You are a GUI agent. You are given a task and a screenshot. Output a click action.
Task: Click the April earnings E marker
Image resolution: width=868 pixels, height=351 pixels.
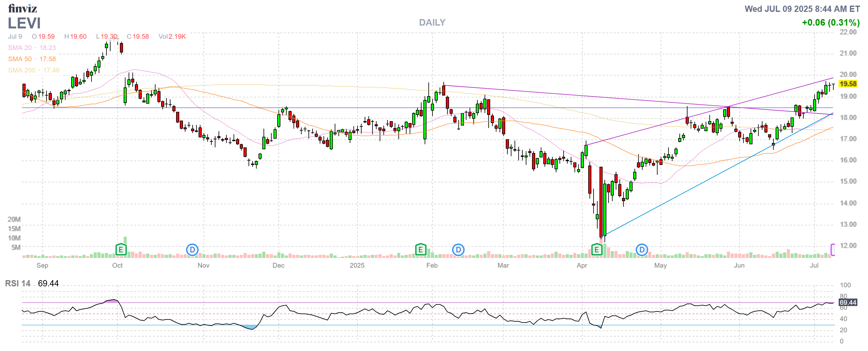[596, 250]
